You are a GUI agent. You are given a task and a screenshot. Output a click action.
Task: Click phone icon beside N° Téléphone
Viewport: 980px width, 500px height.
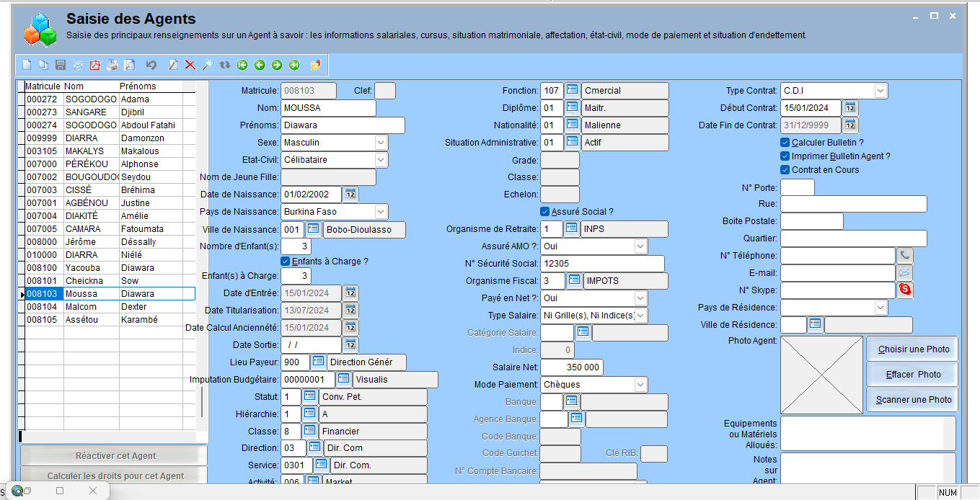(905, 256)
